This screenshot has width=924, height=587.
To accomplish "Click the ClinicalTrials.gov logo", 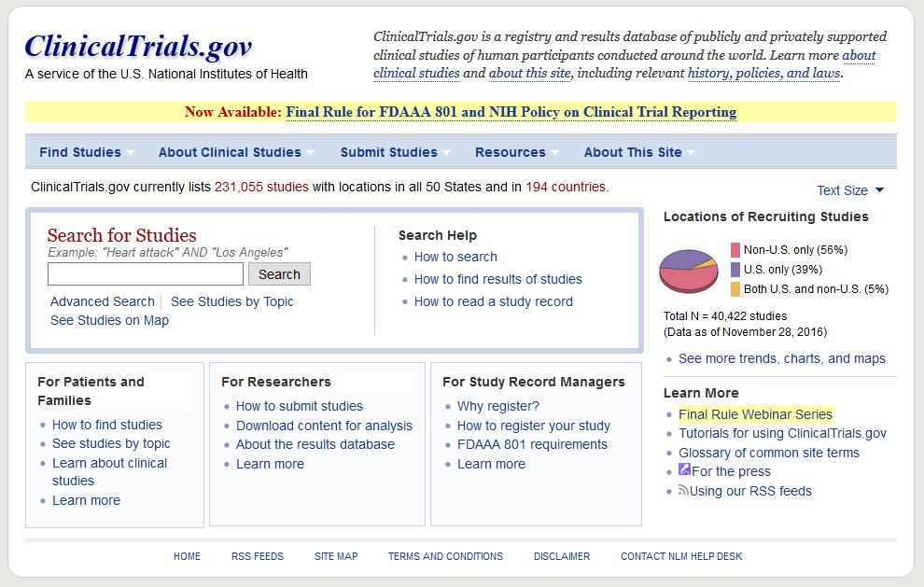I will coord(138,48).
